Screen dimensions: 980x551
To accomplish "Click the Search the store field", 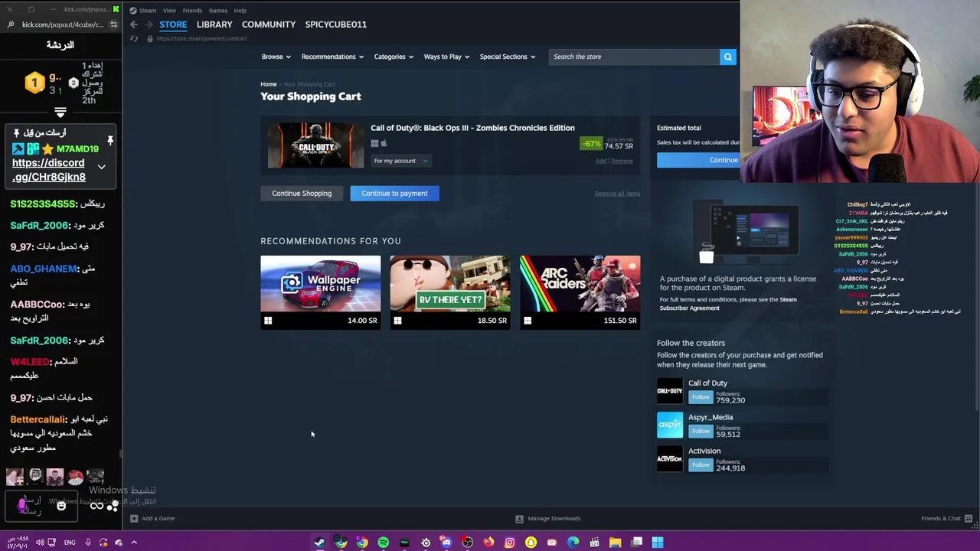I will [x=634, y=57].
